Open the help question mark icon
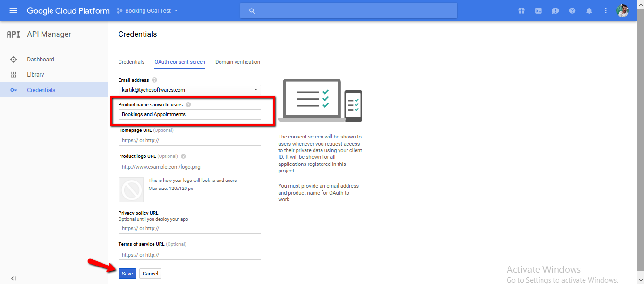The height and width of the screenshot is (284, 644). (x=572, y=11)
